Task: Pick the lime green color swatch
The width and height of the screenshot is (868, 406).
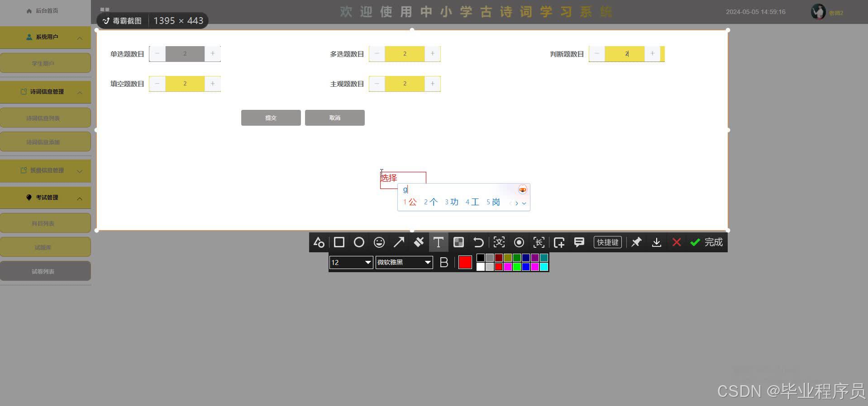Action: click(x=517, y=267)
